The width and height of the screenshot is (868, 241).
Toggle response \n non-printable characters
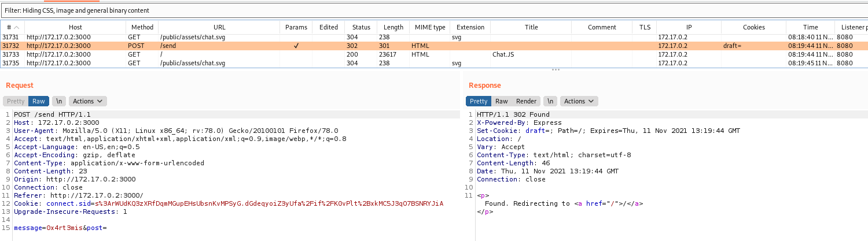click(x=550, y=101)
